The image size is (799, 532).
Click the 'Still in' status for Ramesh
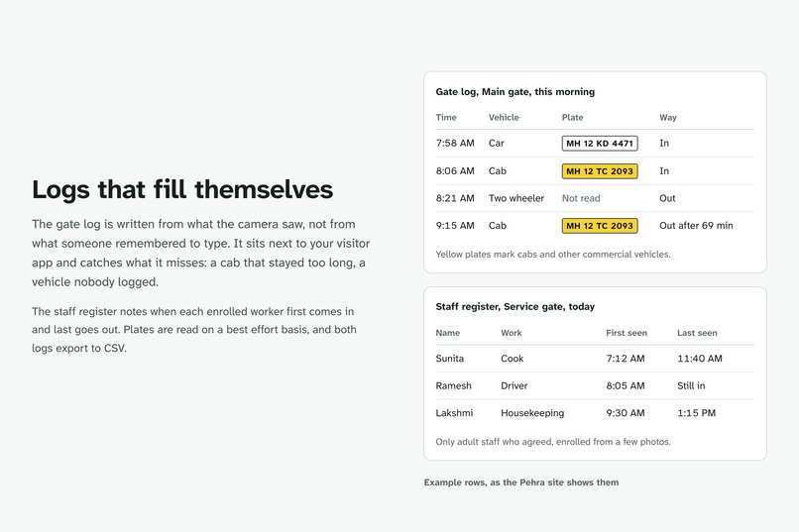point(691,386)
